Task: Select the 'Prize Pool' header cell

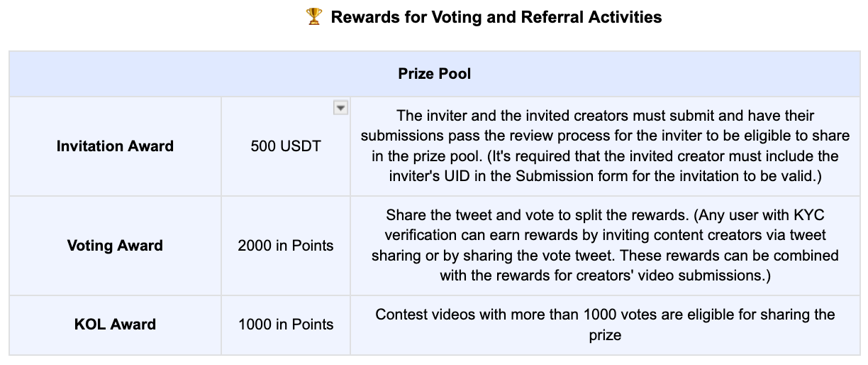Action: click(x=434, y=73)
